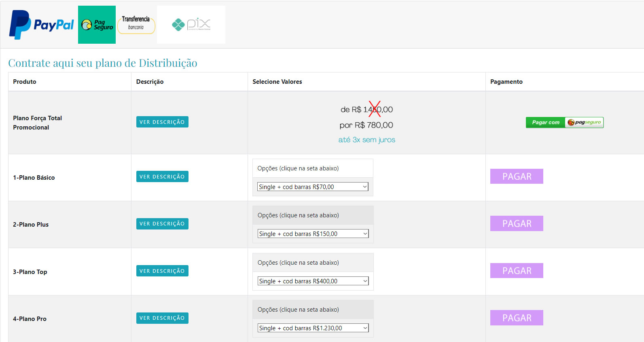Image resolution: width=644 pixels, height=342 pixels.
Task: Open Plano Top R$400,00 dropdown
Action: coord(313,281)
